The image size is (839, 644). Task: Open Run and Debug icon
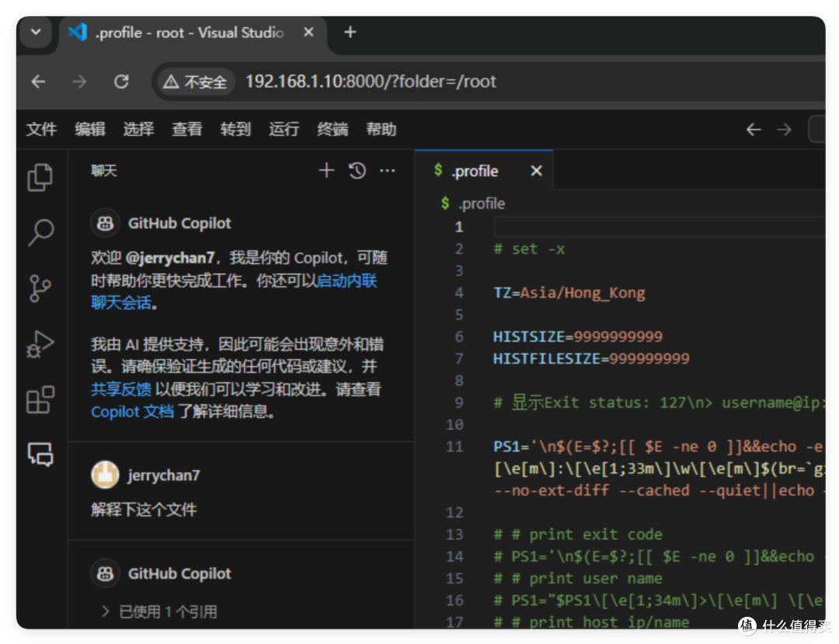click(40, 344)
